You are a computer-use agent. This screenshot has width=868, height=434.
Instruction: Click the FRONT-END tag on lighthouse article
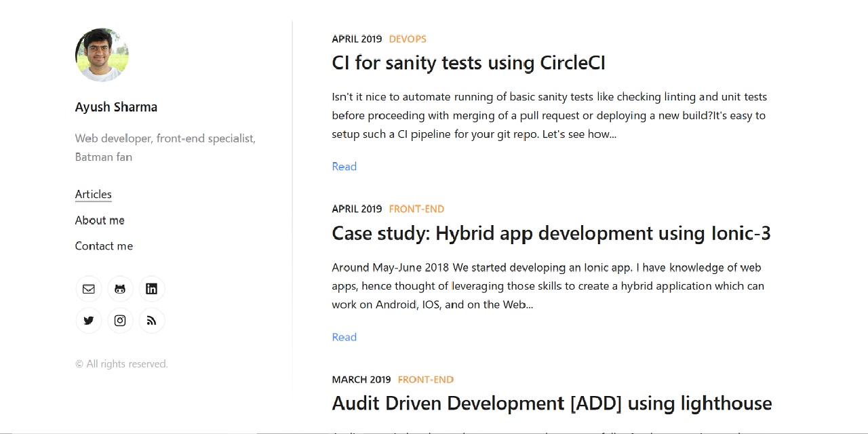pyautogui.click(x=425, y=379)
